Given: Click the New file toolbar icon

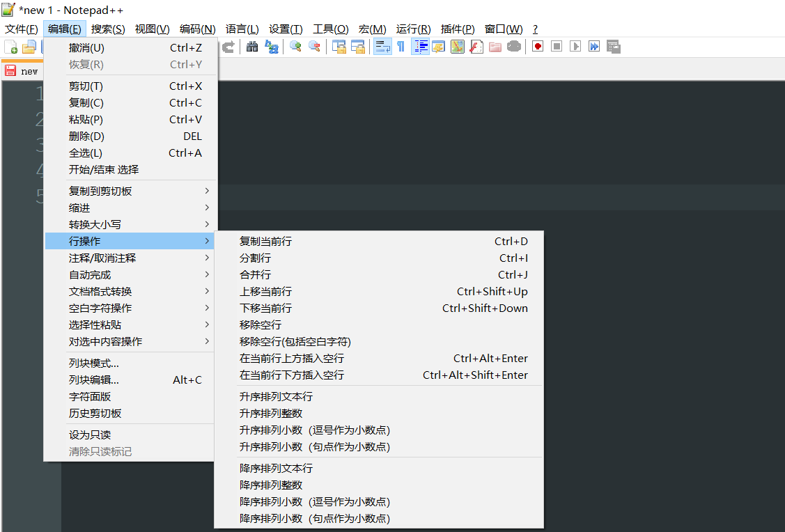Looking at the screenshot, I should tap(10, 47).
